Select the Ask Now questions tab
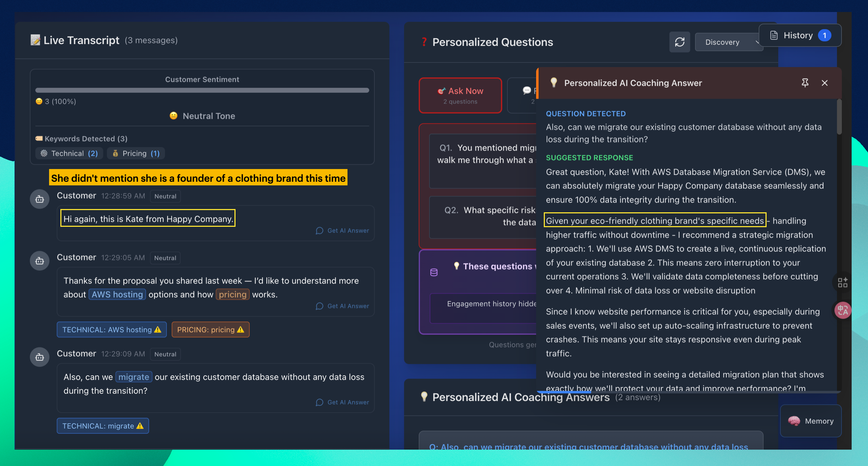 pyautogui.click(x=460, y=95)
